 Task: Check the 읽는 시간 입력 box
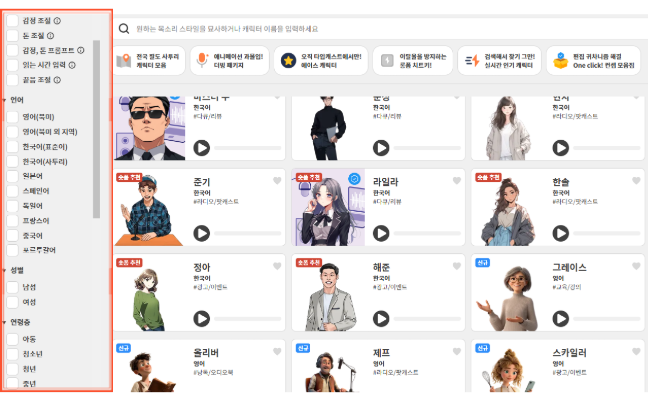12,65
